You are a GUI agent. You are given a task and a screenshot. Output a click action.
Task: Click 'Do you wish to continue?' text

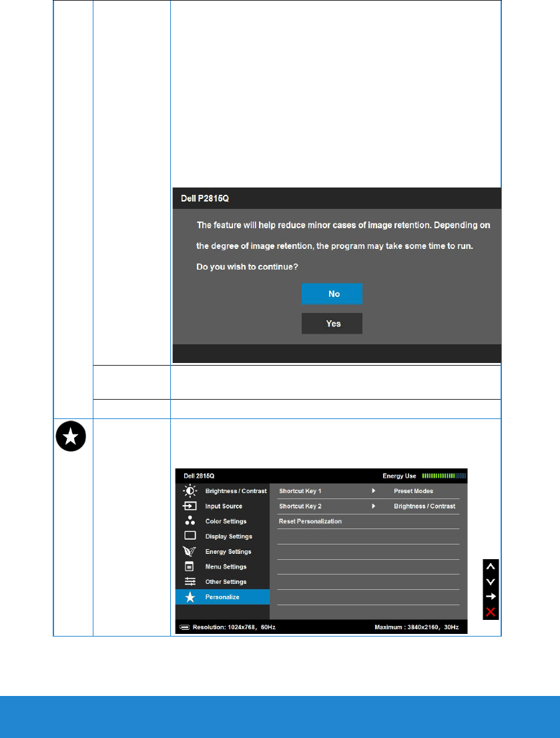click(x=247, y=267)
